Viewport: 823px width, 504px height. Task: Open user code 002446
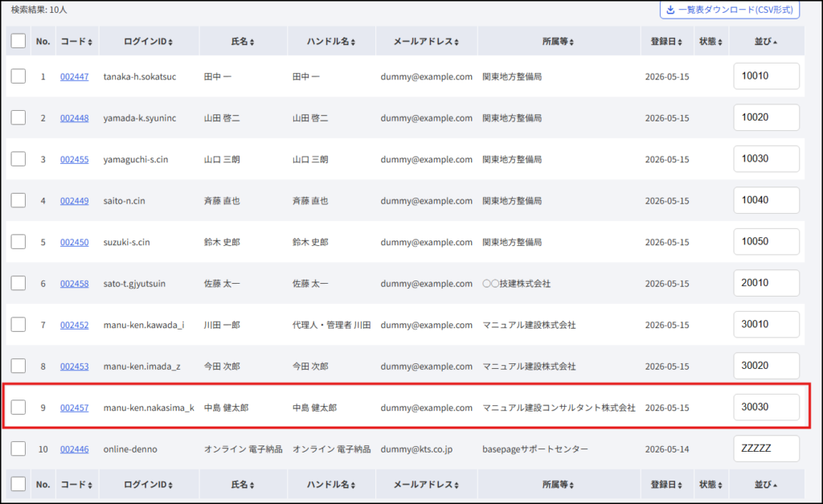coord(74,449)
